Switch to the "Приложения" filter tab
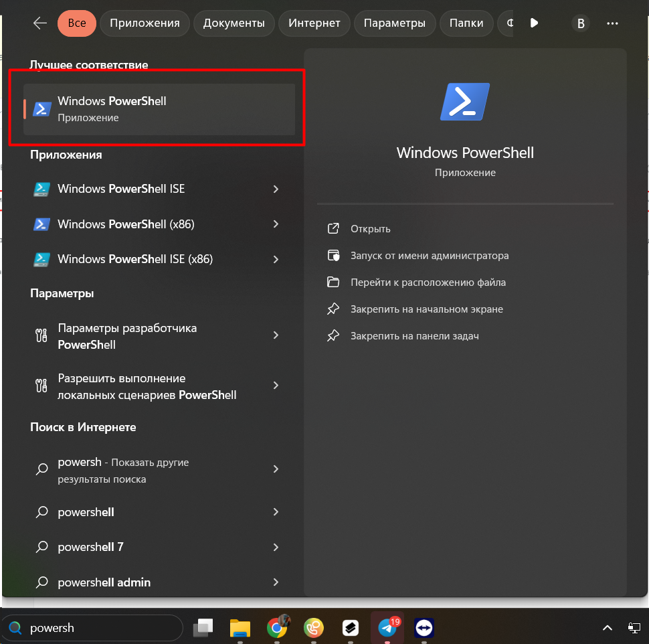The image size is (649, 644). 145,23
